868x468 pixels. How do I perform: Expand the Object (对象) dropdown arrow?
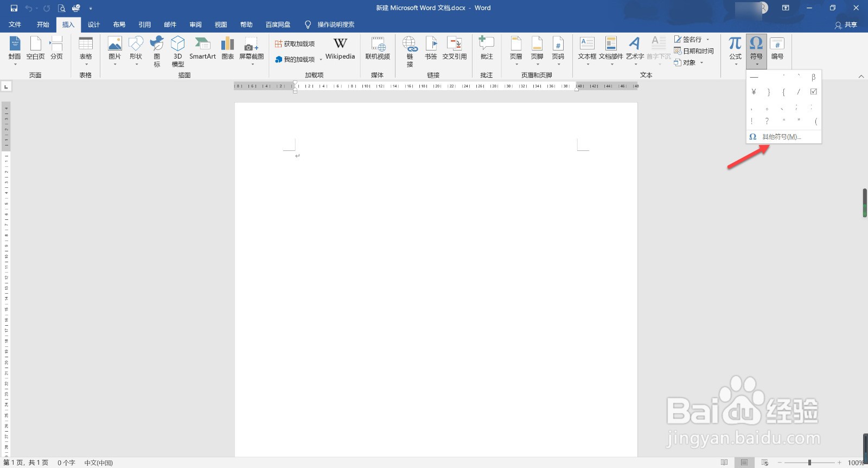(x=701, y=62)
